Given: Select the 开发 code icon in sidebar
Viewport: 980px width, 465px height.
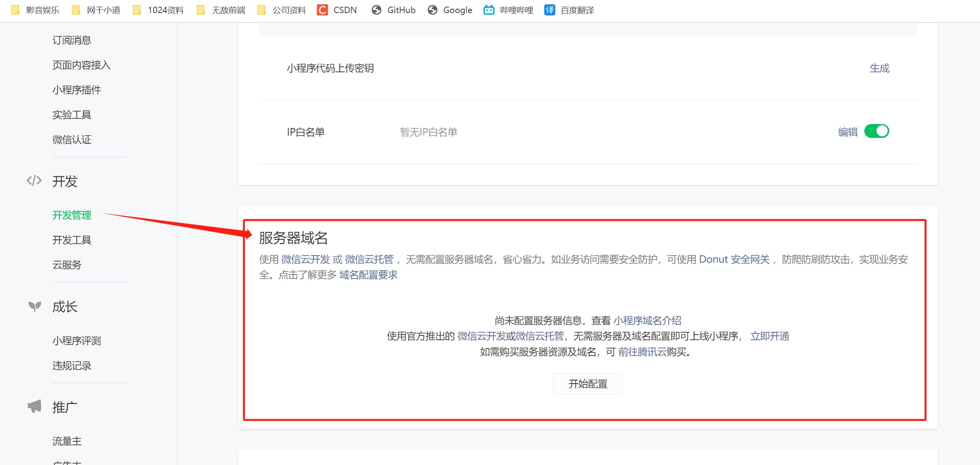Looking at the screenshot, I should click(x=34, y=181).
